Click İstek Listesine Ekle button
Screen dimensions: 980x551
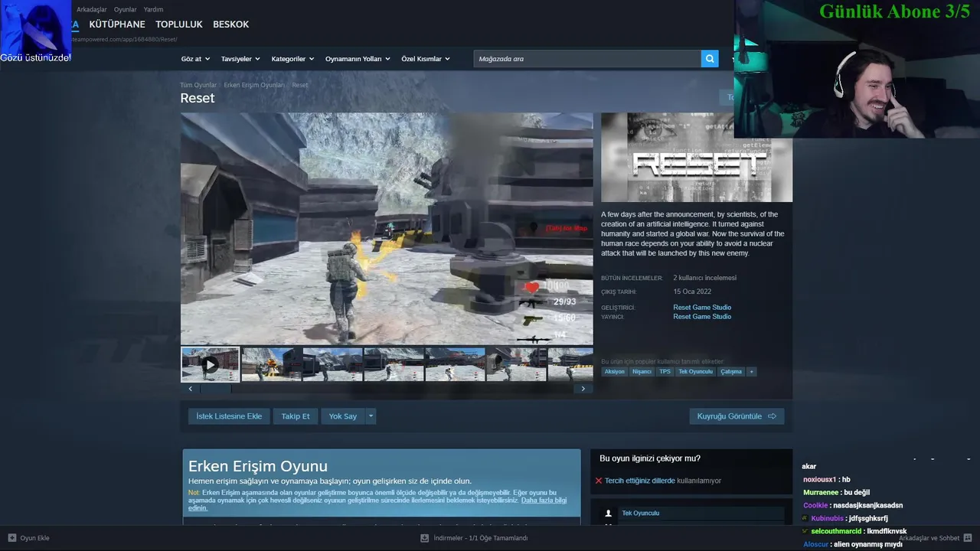[229, 416]
